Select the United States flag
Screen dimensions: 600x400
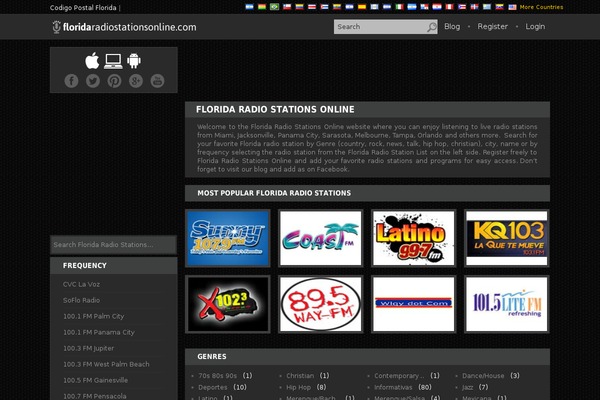click(512, 7)
